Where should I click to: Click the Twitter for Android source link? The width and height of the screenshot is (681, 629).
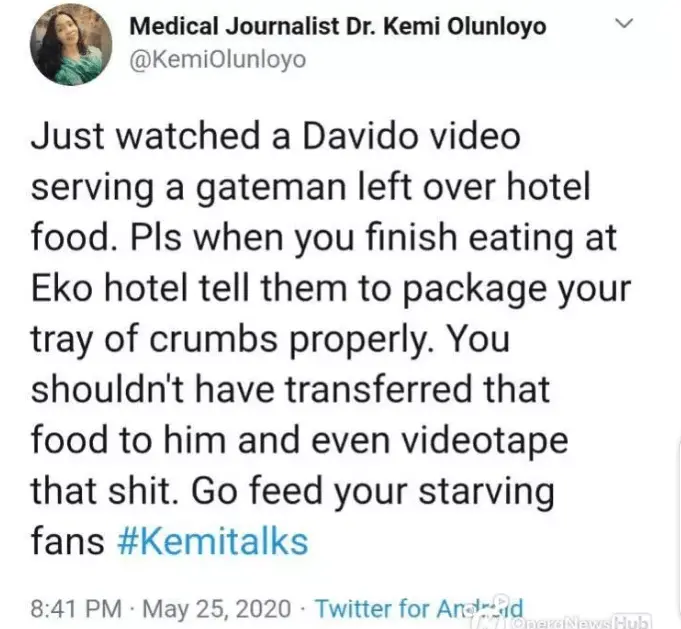pyautogui.click(x=419, y=608)
